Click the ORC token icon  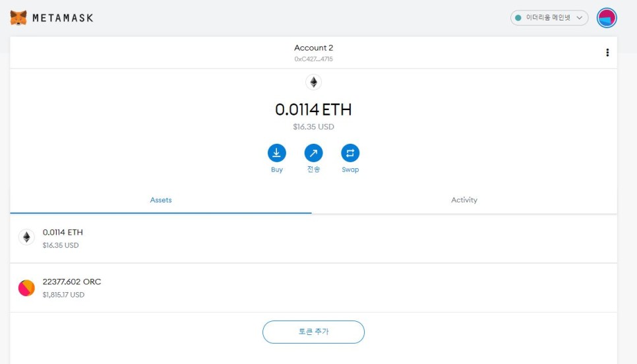26,288
